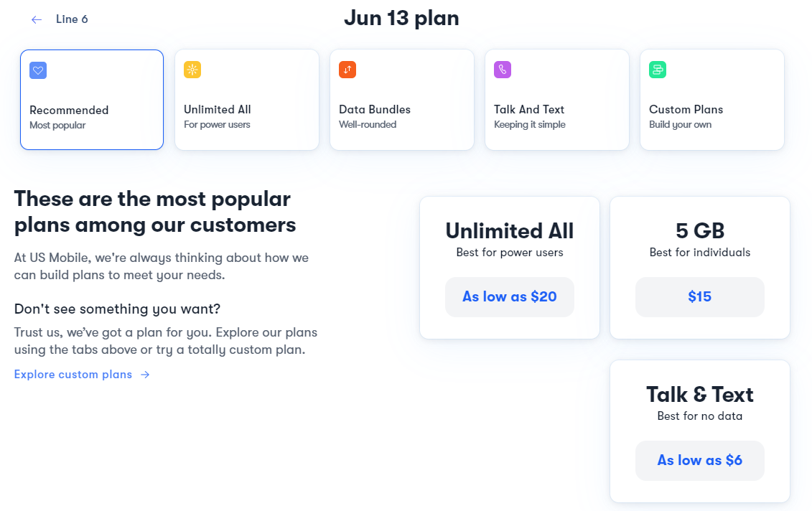Click the yellow Unlimited All sparkle icon
This screenshot has height=511, width=812.
192,70
